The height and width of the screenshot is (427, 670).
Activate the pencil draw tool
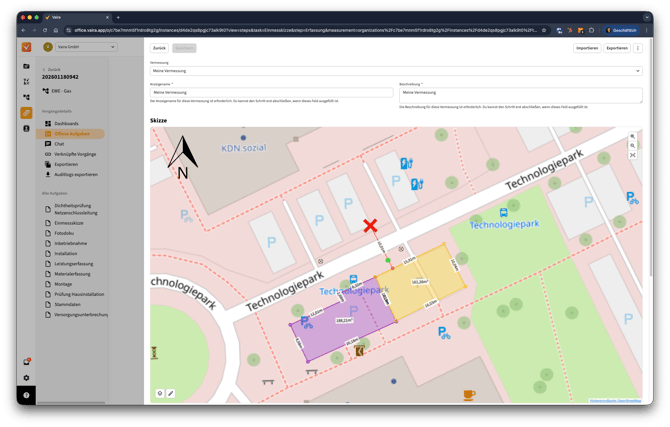point(171,393)
